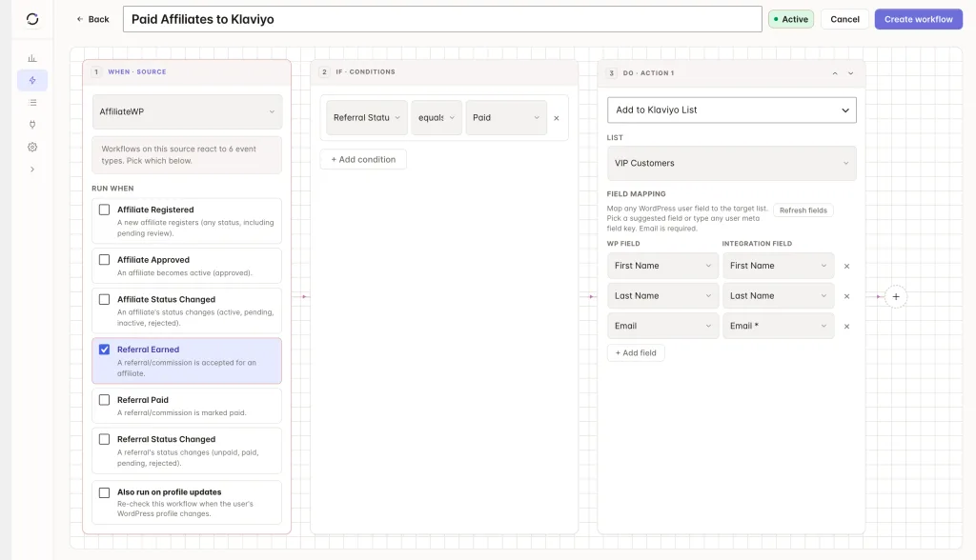
Task: Click the Cancel button
Action: coord(844,19)
